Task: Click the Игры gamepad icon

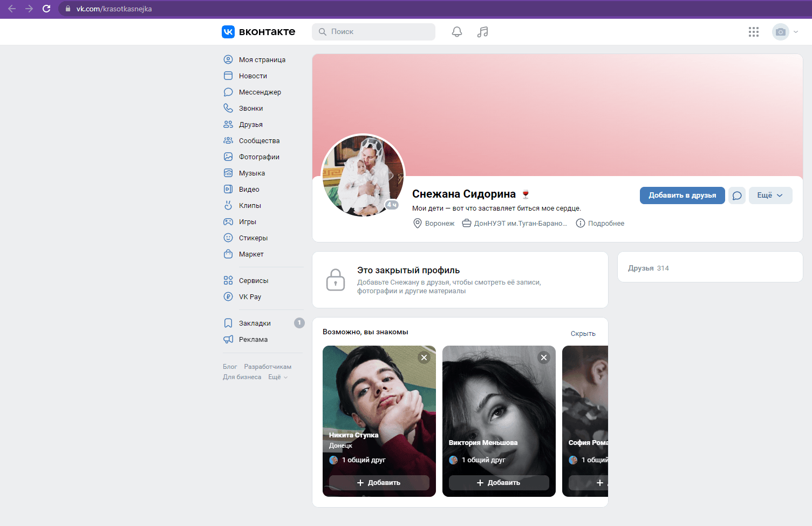Action: (x=228, y=221)
